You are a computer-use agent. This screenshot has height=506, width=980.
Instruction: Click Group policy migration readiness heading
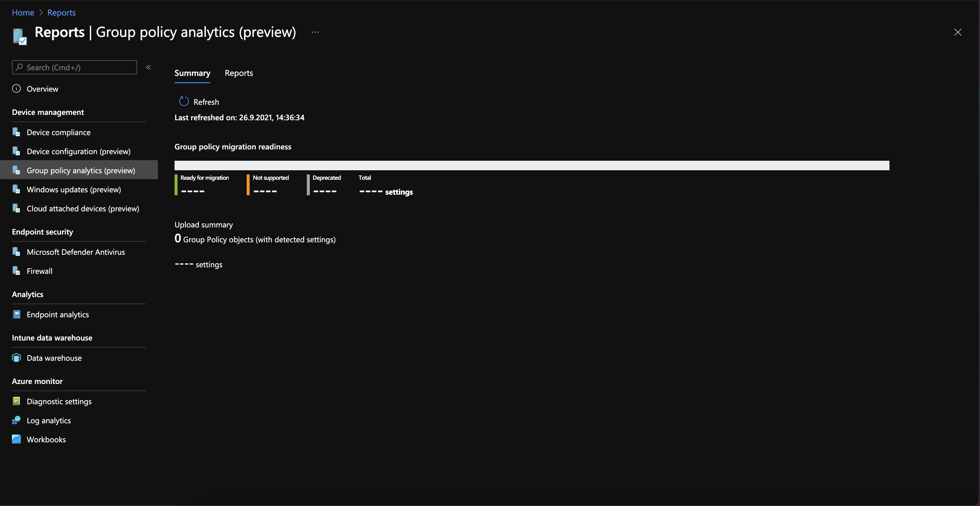click(x=233, y=147)
